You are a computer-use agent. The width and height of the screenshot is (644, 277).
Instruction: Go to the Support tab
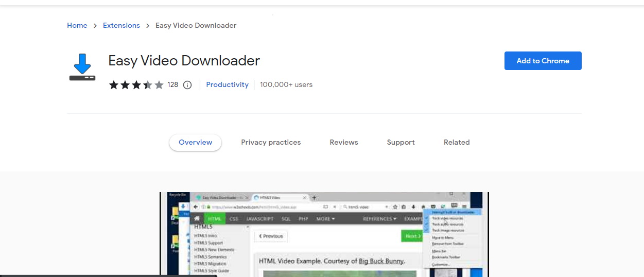[x=401, y=143]
